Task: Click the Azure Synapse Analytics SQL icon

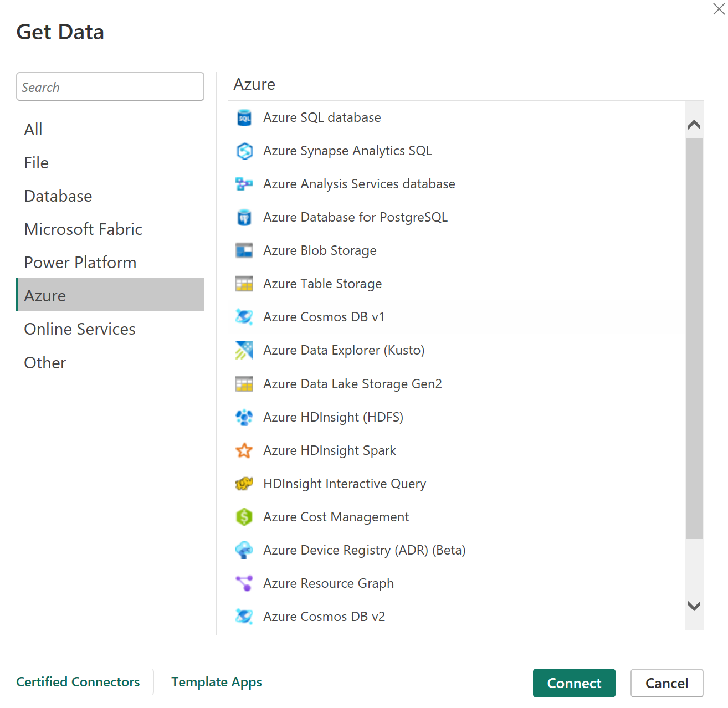Action: click(x=244, y=151)
